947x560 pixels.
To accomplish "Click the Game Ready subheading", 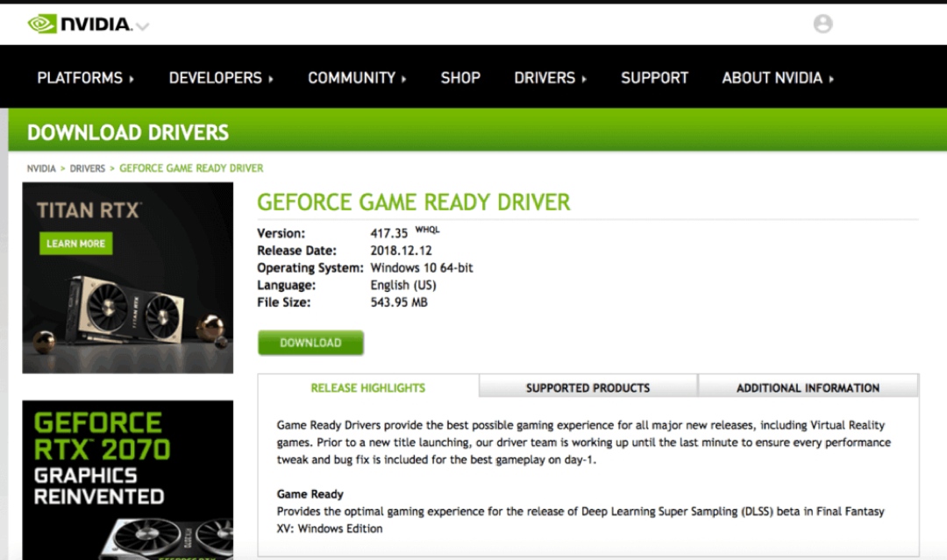I will click(310, 494).
